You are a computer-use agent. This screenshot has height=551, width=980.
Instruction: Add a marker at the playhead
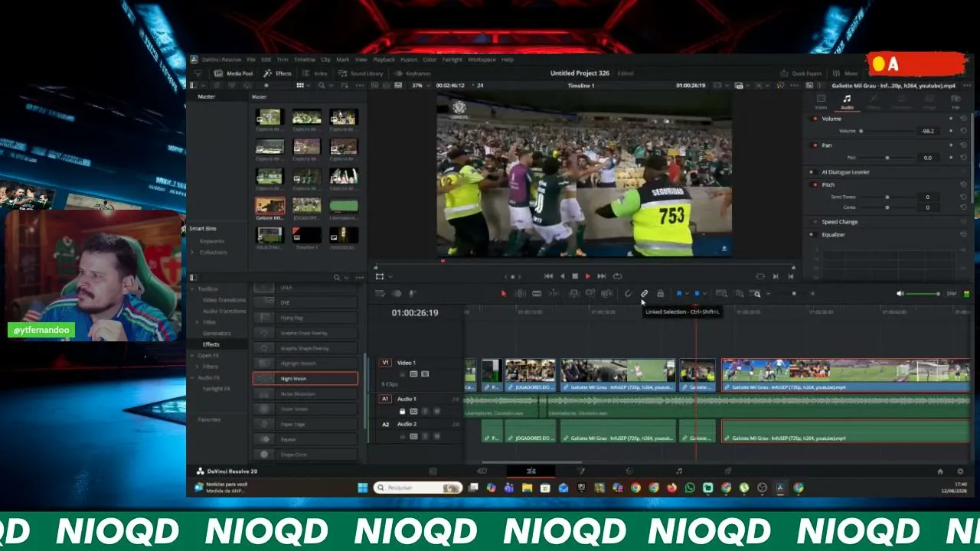697,294
